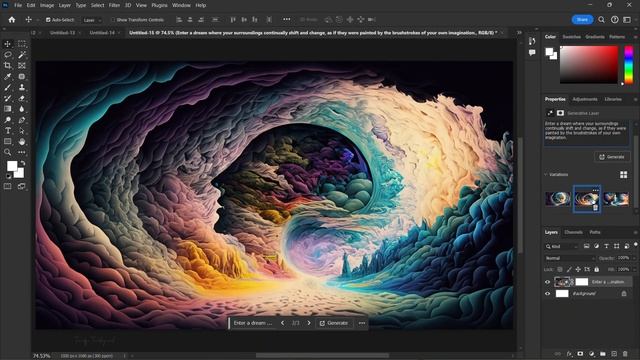The width and height of the screenshot is (640, 360).
Task: Click the blue Share button
Action: (x=582, y=20)
